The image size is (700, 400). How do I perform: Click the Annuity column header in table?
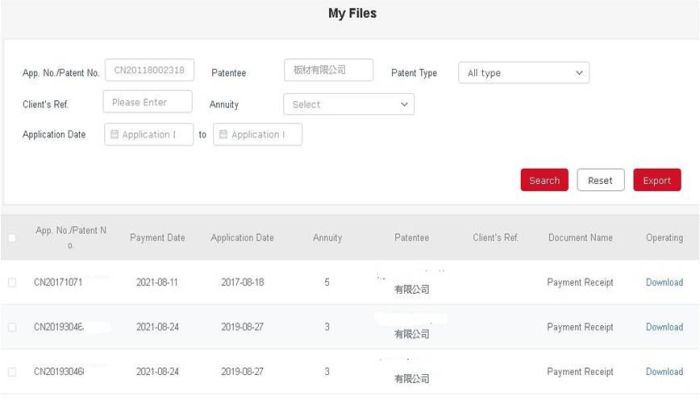(327, 238)
